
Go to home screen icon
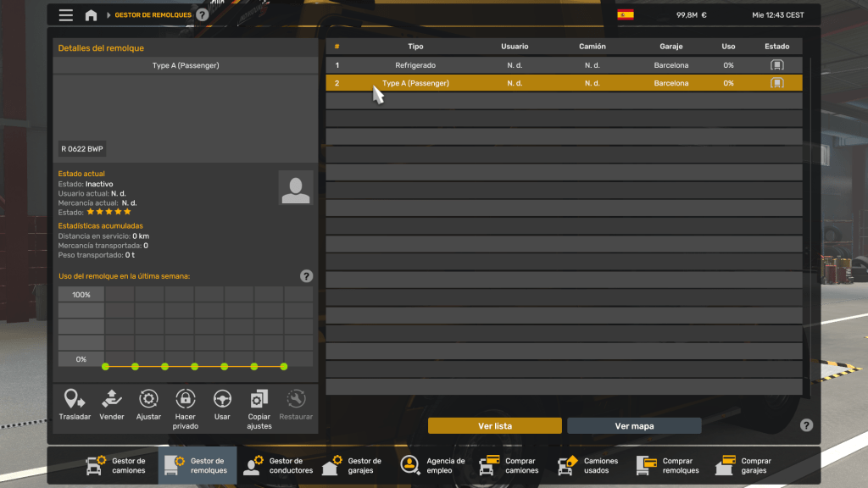tap(91, 15)
